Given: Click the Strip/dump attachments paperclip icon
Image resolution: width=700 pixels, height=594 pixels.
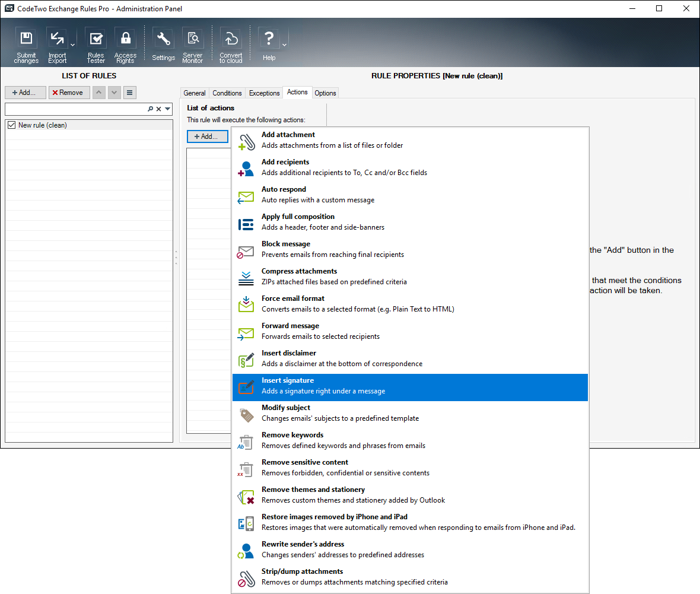Looking at the screenshot, I should click(246, 579).
